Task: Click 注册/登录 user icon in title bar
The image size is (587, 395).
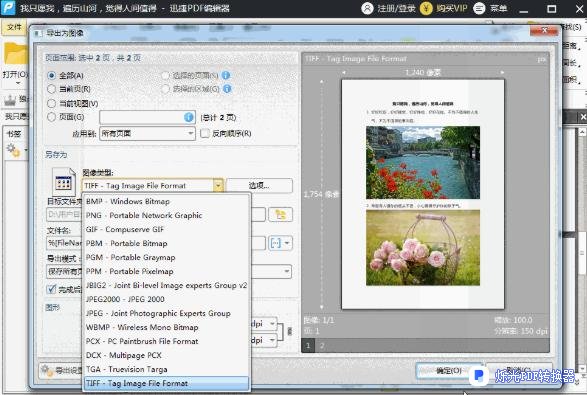Action: (x=367, y=8)
